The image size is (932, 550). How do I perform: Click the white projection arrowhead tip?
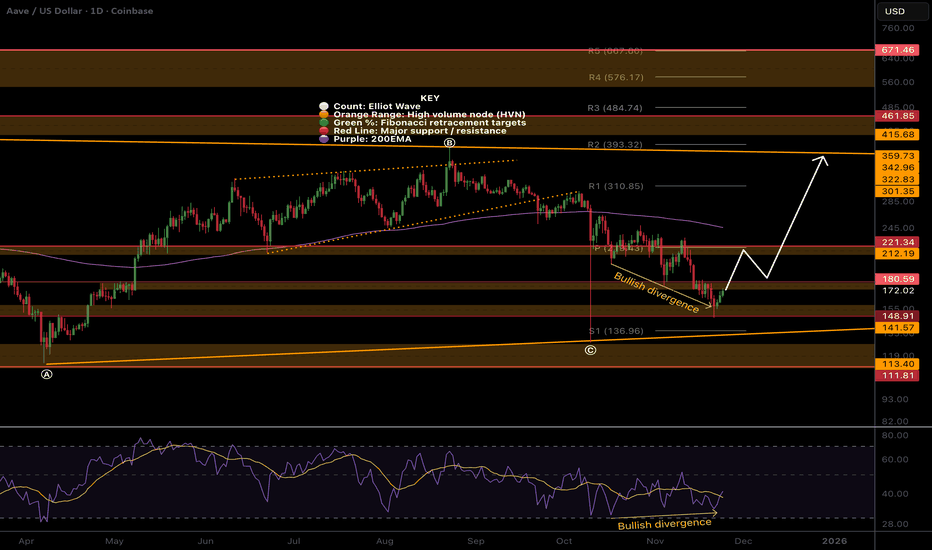tap(825, 158)
